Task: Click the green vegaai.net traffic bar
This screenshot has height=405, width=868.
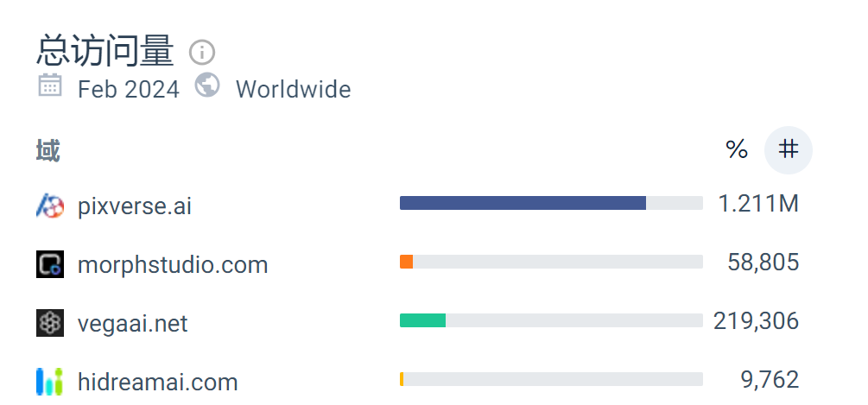Action: 422,320
